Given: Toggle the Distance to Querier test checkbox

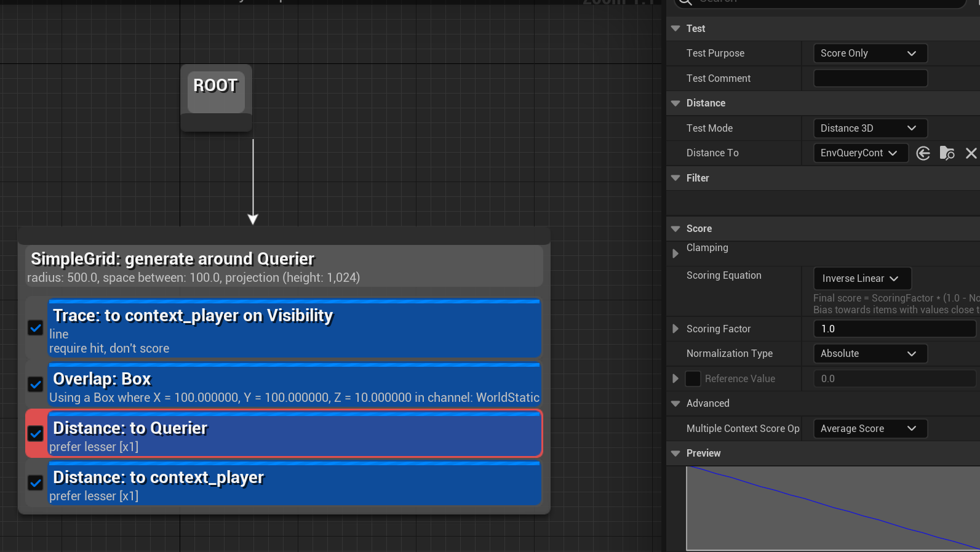Looking at the screenshot, I should 36,434.
